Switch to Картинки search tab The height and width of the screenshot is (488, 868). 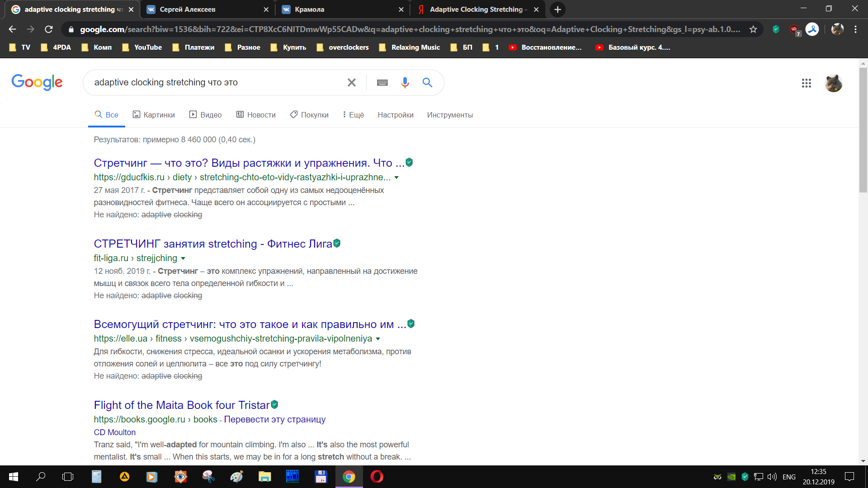click(x=154, y=115)
